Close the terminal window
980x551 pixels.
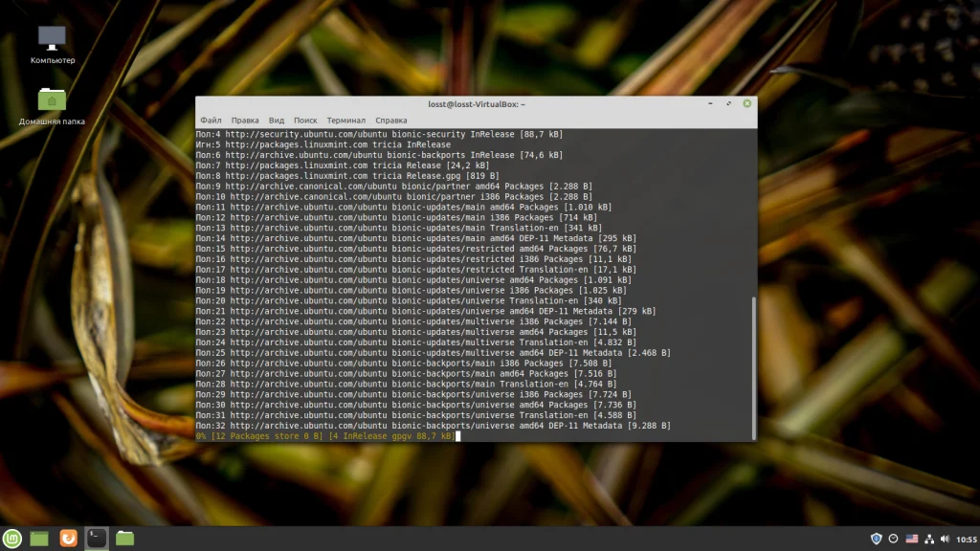pos(746,103)
